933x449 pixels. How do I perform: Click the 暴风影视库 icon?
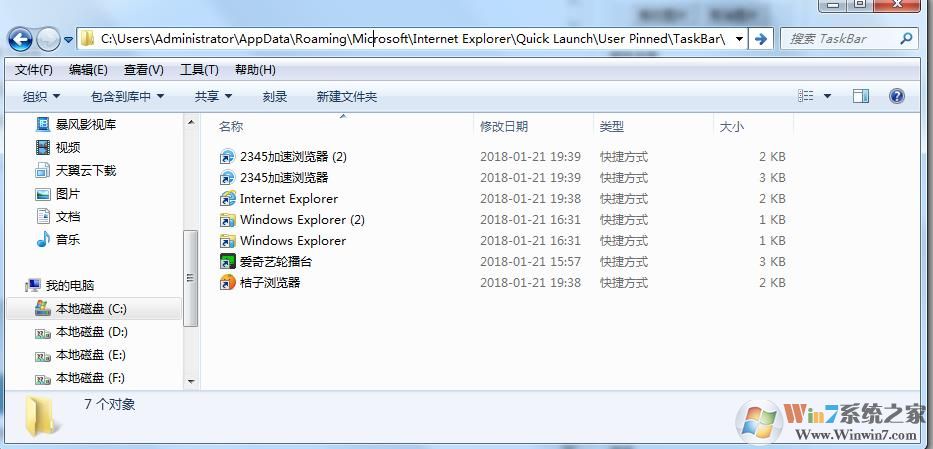pos(43,124)
